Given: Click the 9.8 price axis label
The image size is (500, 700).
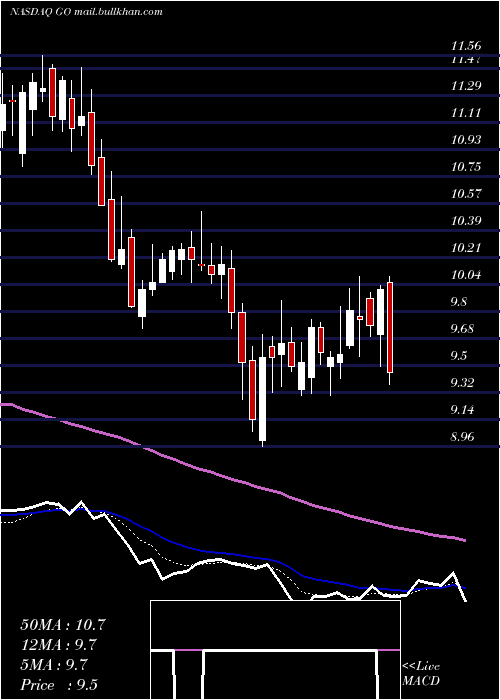Looking at the screenshot, I should (x=459, y=302).
